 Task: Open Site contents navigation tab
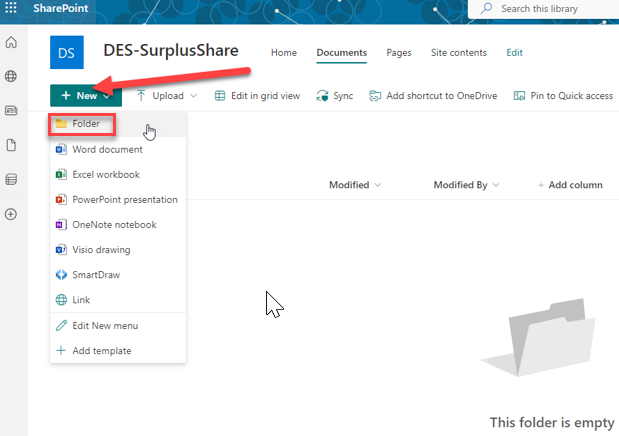[459, 53]
